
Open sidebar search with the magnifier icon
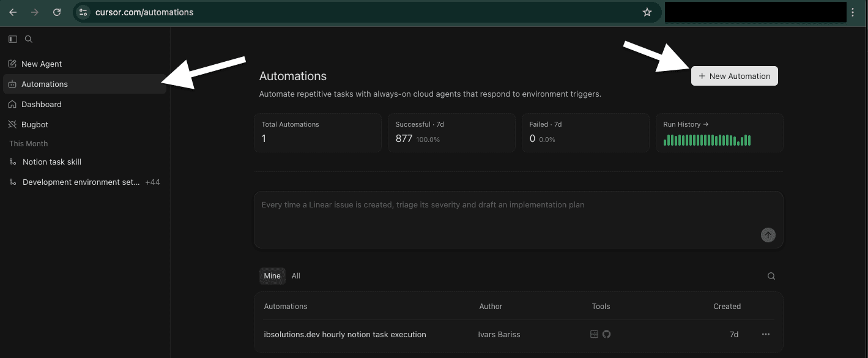coord(28,39)
